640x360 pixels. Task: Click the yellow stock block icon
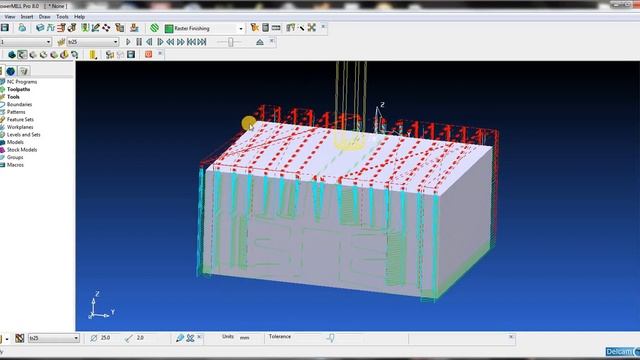(93, 55)
